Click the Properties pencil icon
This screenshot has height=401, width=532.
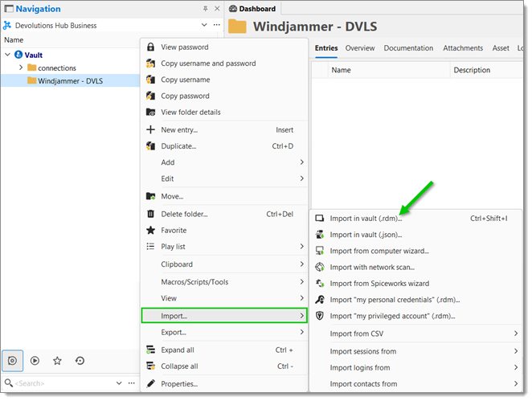pyautogui.click(x=150, y=383)
